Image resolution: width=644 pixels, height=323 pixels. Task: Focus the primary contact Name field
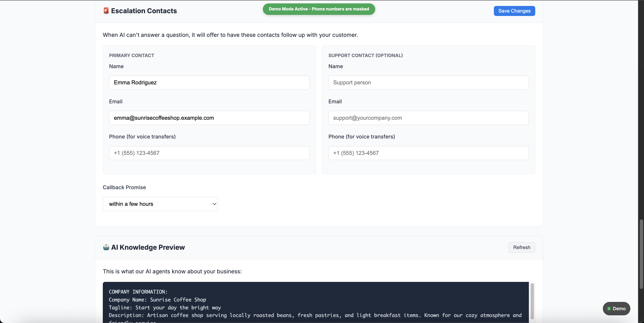[x=209, y=83]
